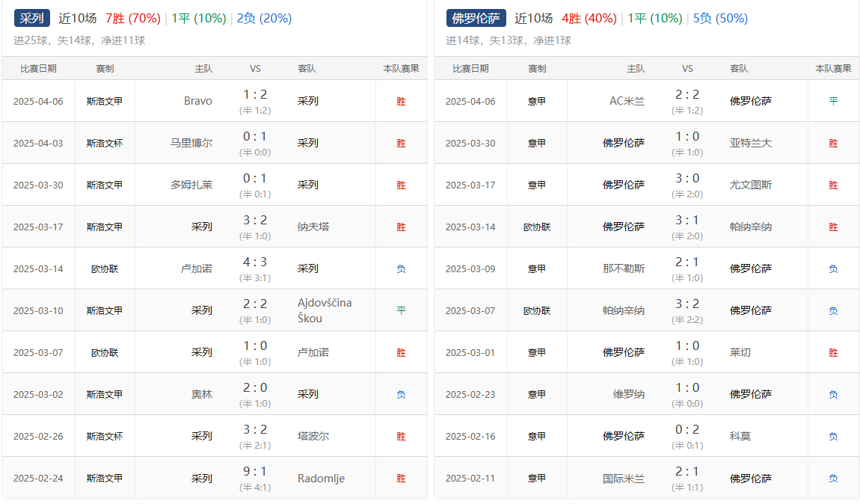
Task: Click 4胜 (40%) stat for 佛罗伦萨
Action: tap(589, 18)
